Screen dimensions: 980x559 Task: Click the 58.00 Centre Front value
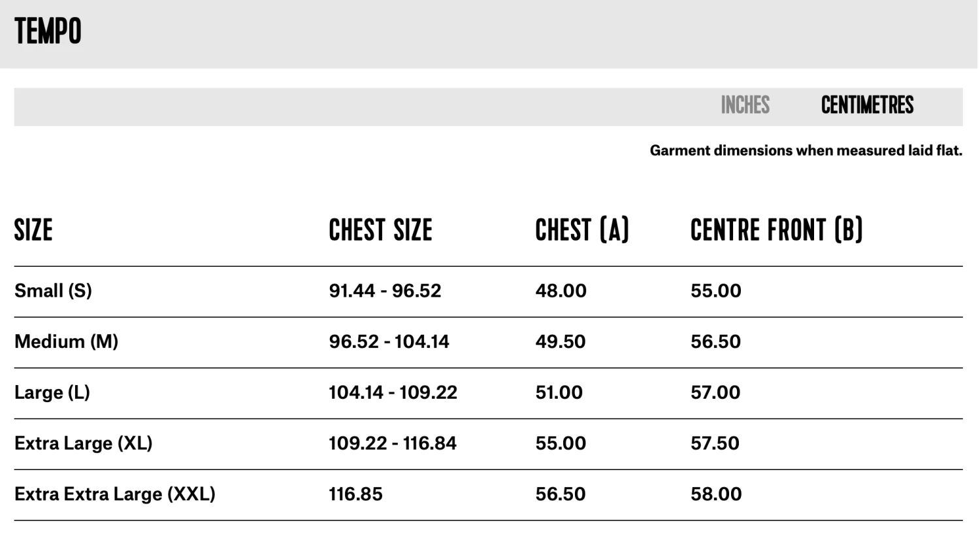[716, 494]
